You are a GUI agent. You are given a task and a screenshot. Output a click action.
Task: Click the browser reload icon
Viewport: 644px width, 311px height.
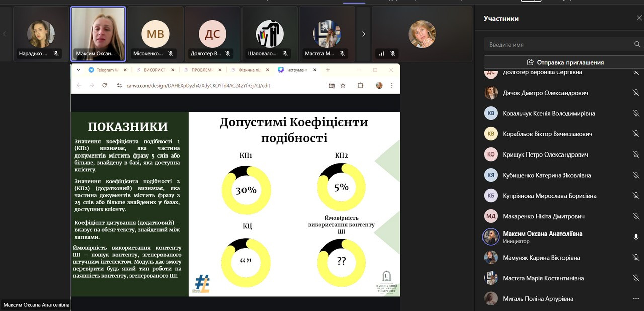point(105,86)
